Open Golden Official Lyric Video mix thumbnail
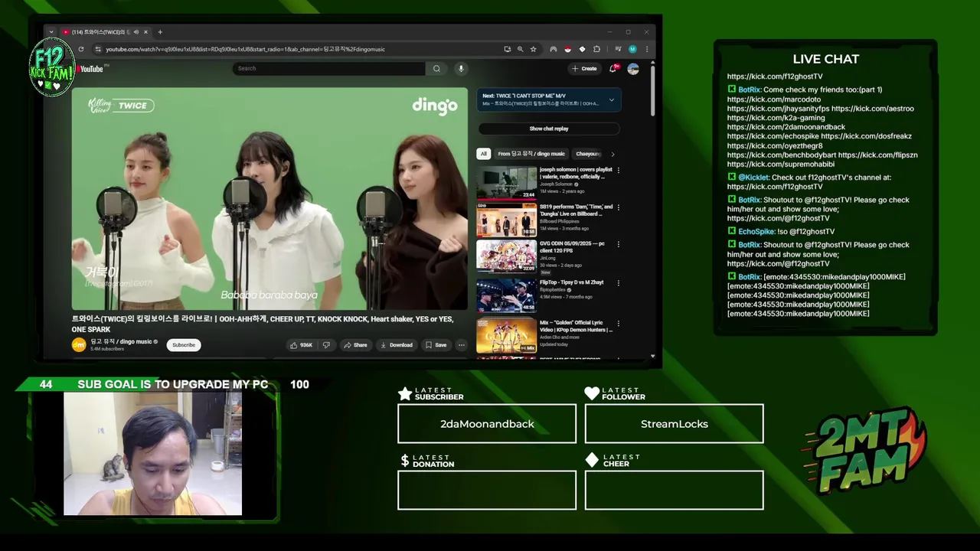 pyautogui.click(x=507, y=336)
